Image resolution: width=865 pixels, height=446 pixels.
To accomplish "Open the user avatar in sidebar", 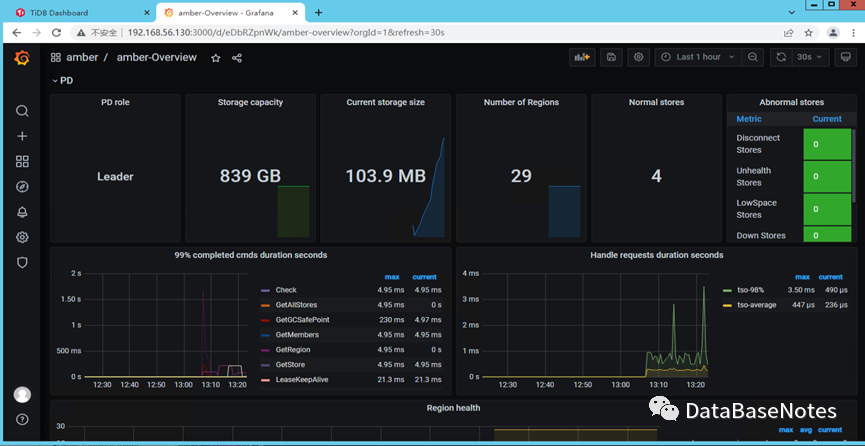I will [22, 395].
